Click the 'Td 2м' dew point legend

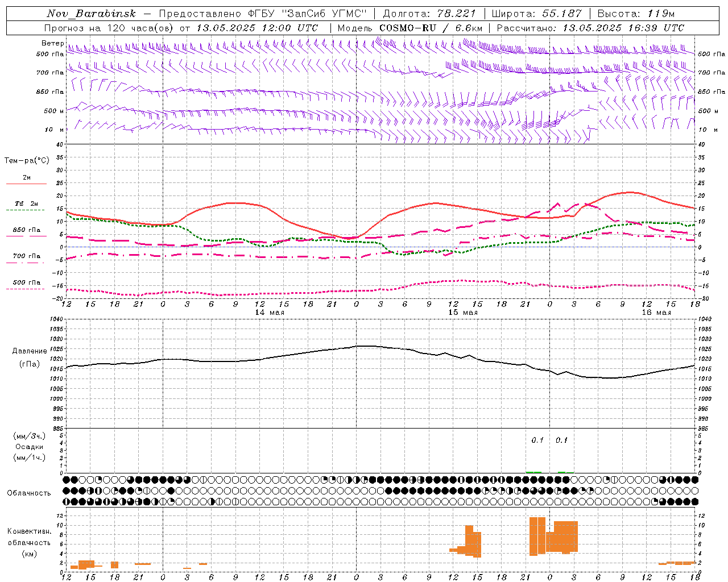(x=26, y=203)
